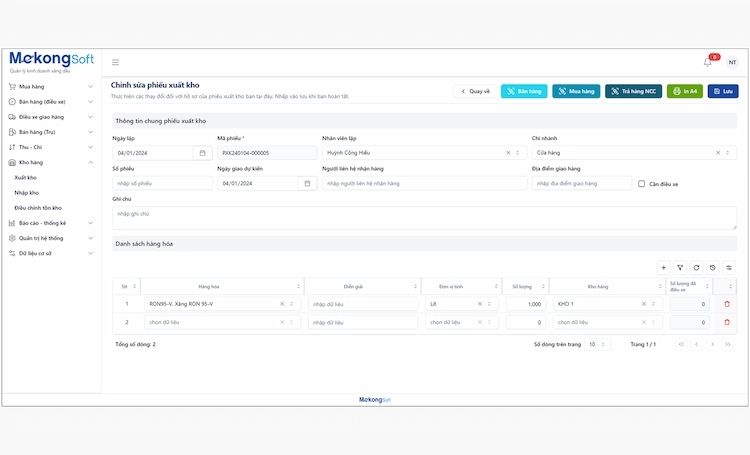Click the refresh icon above the goods table

click(696, 268)
